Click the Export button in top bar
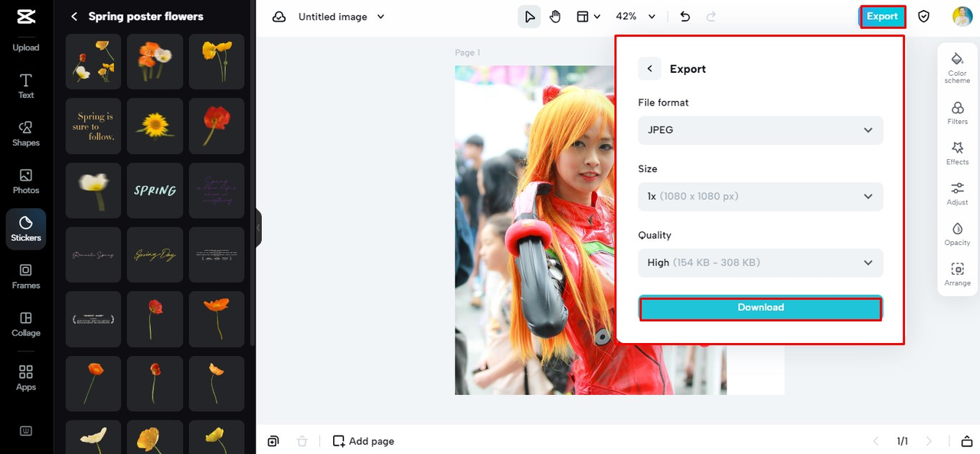The height and width of the screenshot is (454, 980). (882, 16)
